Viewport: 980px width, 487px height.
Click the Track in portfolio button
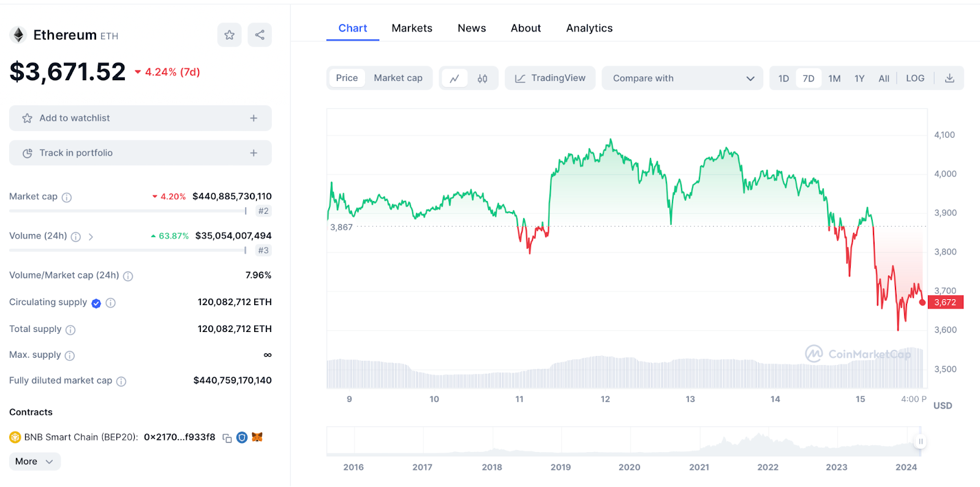coord(140,153)
